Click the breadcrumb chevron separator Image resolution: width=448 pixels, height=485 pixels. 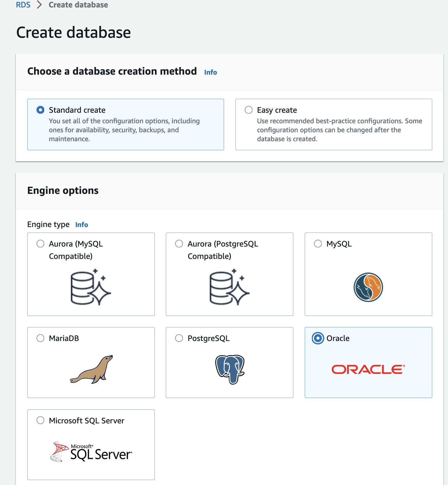click(39, 5)
